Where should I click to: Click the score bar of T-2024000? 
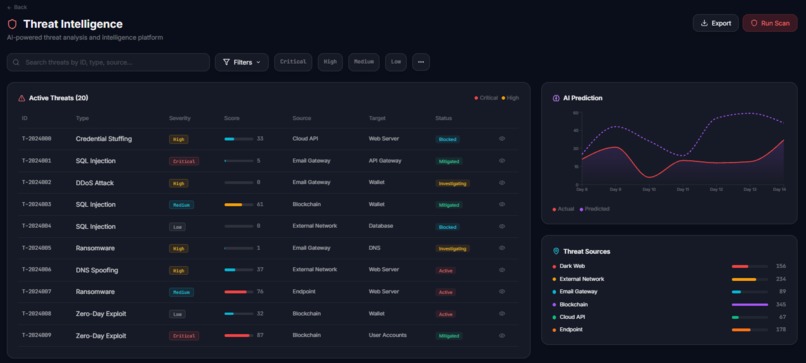click(239, 139)
